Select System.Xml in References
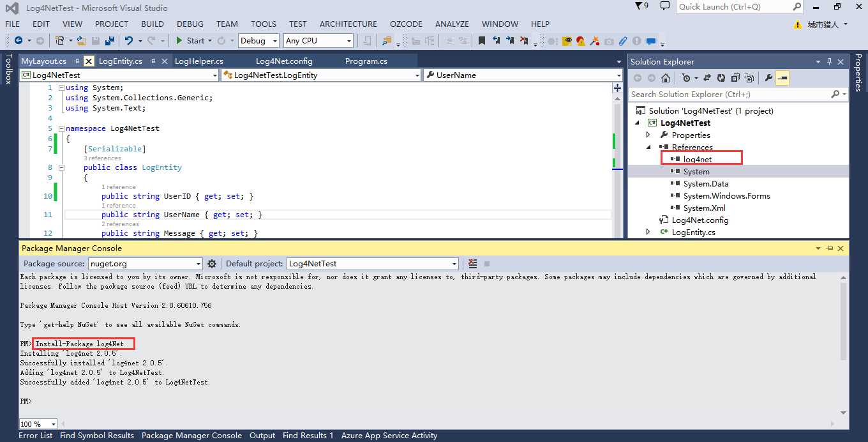 704,208
